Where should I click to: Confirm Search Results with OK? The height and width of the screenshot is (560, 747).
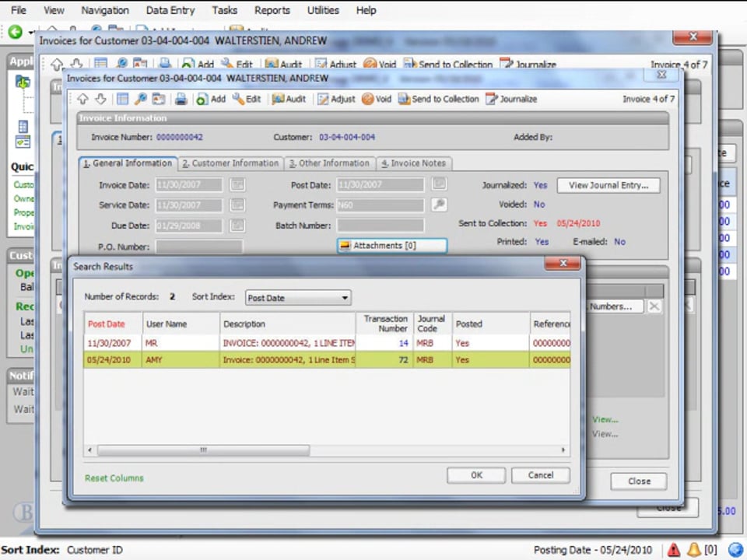coord(476,475)
